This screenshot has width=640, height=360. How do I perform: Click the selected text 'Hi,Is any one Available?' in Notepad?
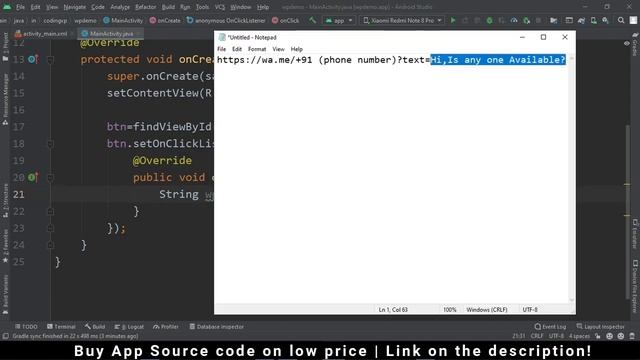[498, 60]
